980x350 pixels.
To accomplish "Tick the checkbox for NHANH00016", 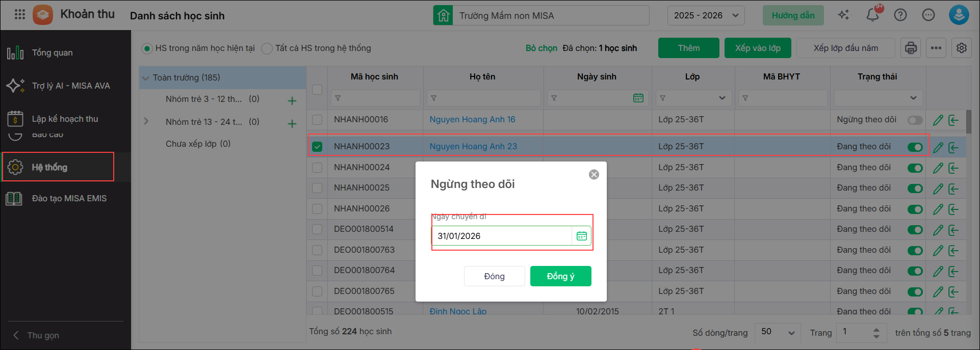I will 317,120.
